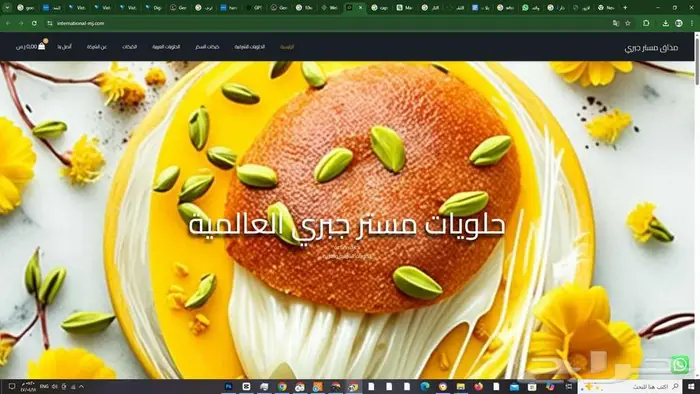Open Photoshop from the taskbar
This screenshot has width=700, height=394.
point(229,386)
